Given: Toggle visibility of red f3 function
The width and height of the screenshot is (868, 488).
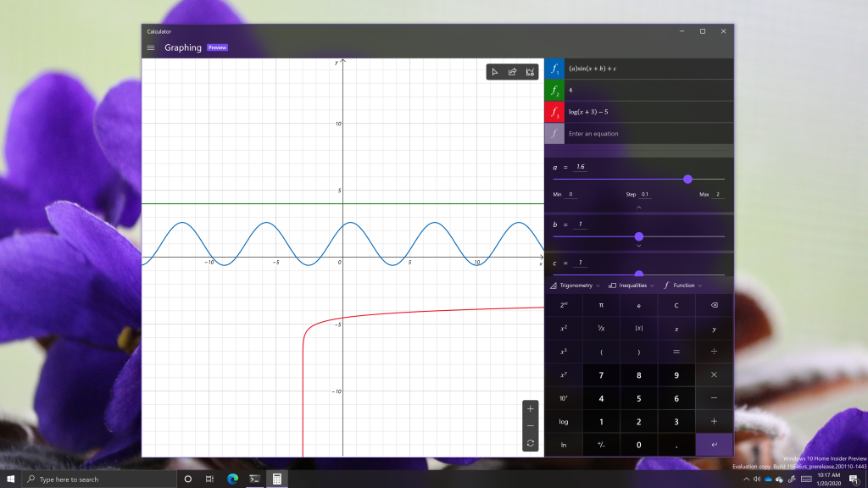Looking at the screenshot, I should tap(554, 112).
